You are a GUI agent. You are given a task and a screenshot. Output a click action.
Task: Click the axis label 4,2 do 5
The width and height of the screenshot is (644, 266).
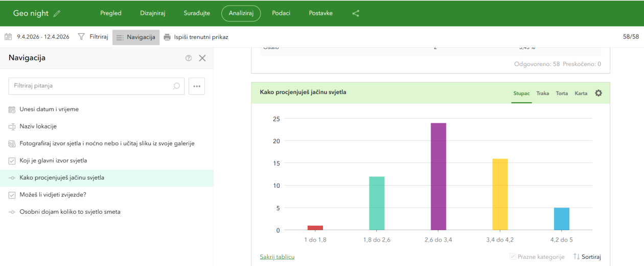tap(562, 240)
